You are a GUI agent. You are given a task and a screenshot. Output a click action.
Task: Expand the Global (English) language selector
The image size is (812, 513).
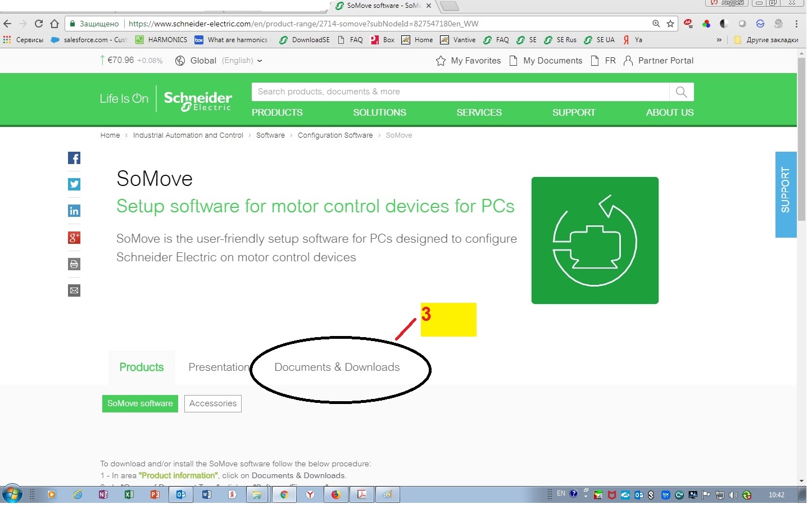point(219,61)
